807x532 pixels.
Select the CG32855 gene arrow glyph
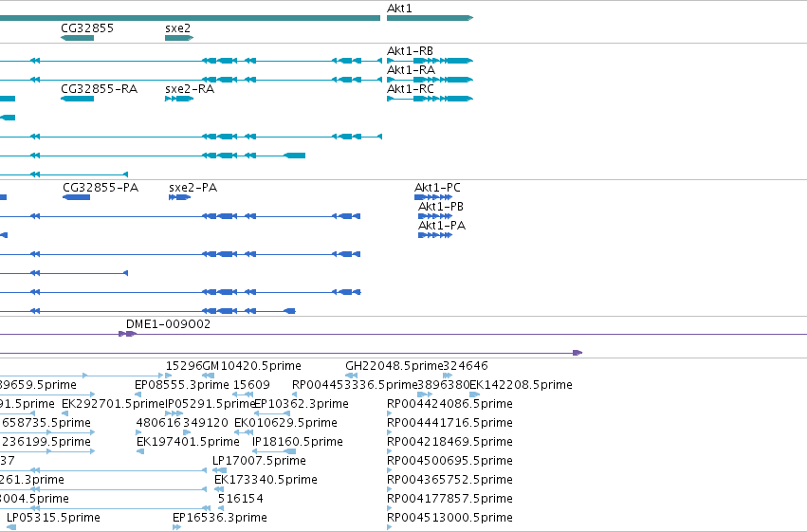[x=77, y=38]
